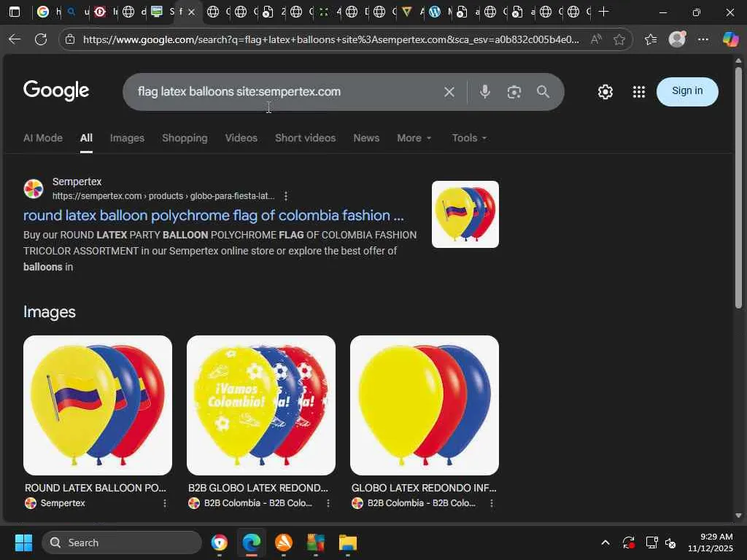Open GLOBO LATEX REDONDO INF... image caption
This screenshot has width=747, height=560.
pos(424,488)
